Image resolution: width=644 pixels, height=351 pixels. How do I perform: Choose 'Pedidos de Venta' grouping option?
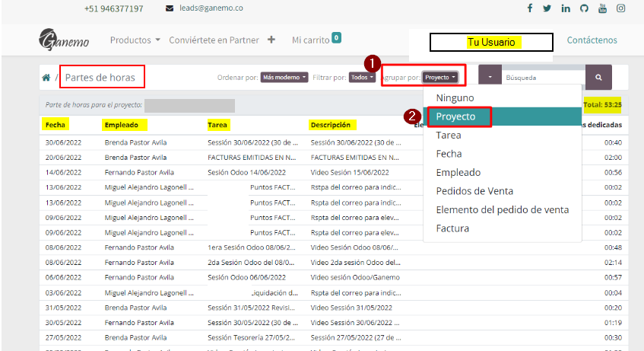(x=474, y=191)
